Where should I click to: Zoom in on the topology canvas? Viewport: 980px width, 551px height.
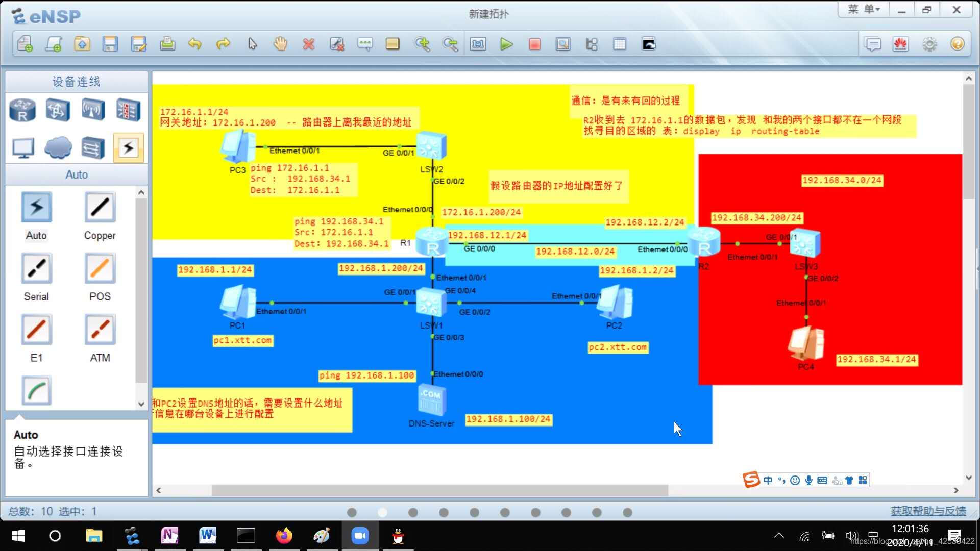pos(422,44)
